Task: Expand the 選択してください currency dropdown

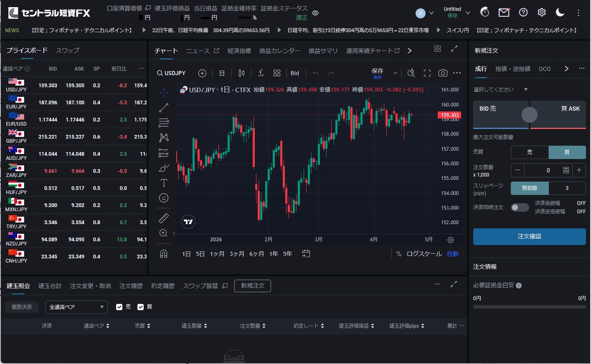Action: pos(500,89)
